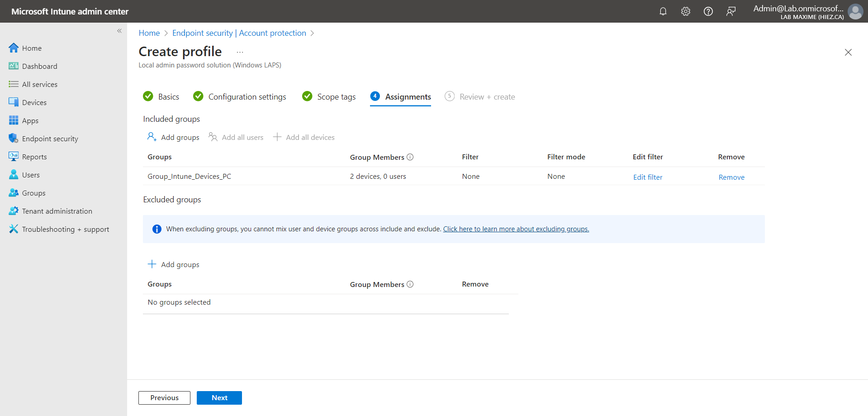Viewport: 868px width, 416px height.
Task: Click the Group Members info icon in included groups
Action: [410, 157]
